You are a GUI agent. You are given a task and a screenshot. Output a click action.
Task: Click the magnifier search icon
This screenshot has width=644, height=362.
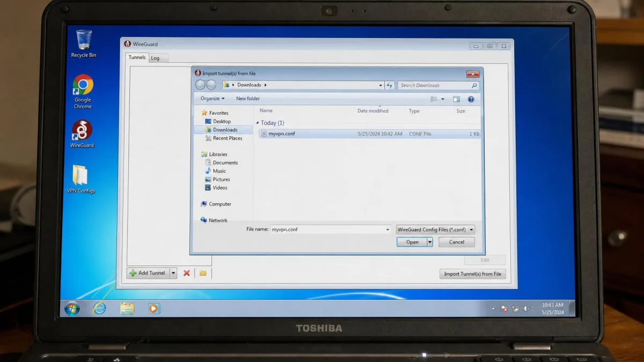coord(474,85)
